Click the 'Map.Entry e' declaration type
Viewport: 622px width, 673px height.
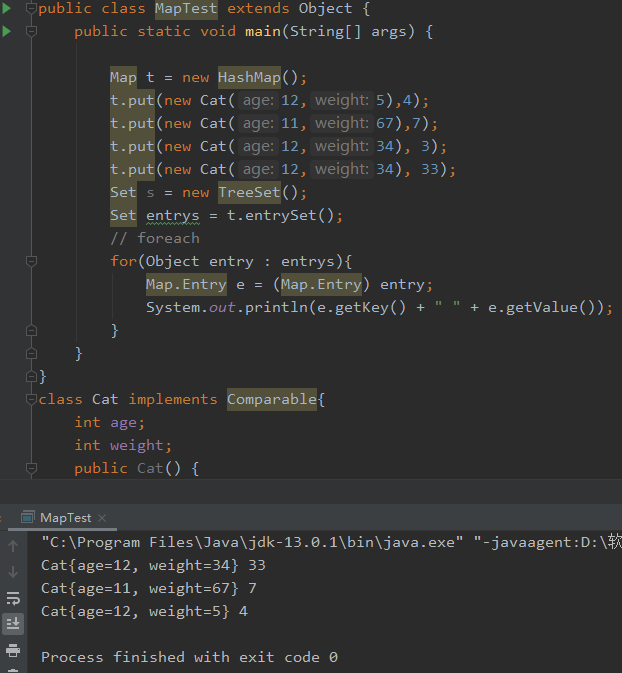pyautogui.click(x=186, y=285)
